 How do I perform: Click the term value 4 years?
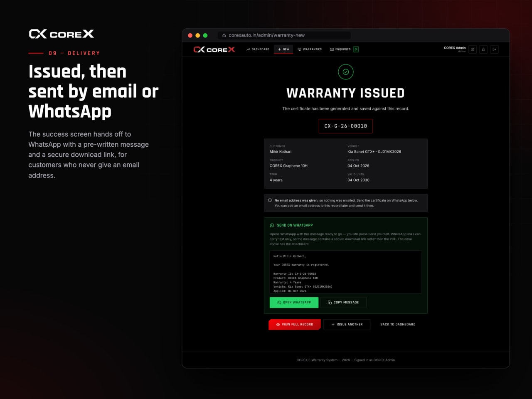pos(276,180)
